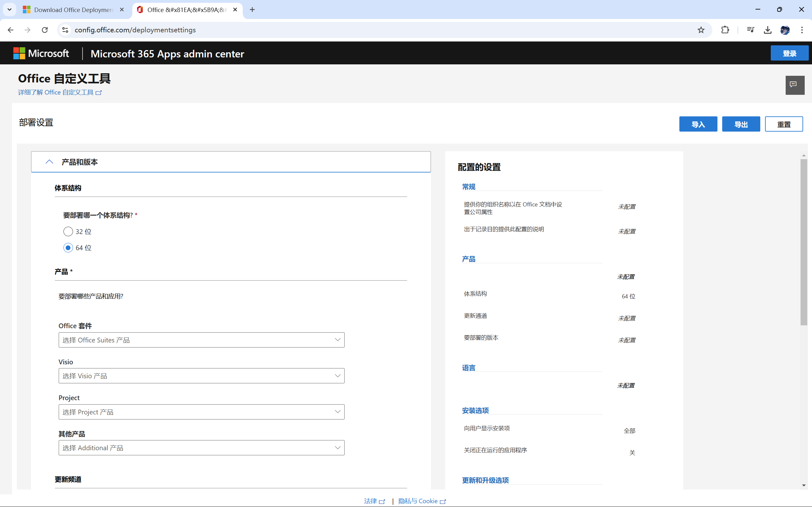Open browser downloads icon
The width and height of the screenshot is (812, 507).
(x=768, y=30)
